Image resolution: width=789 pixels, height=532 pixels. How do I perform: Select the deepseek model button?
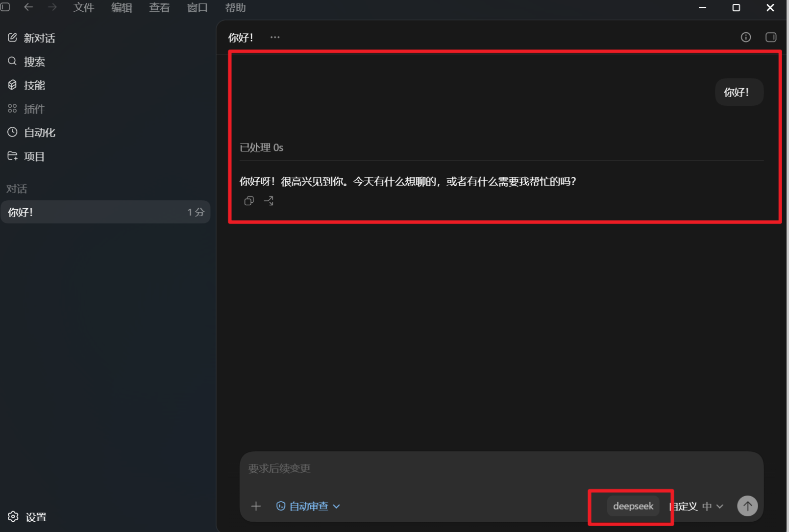coord(633,506)
